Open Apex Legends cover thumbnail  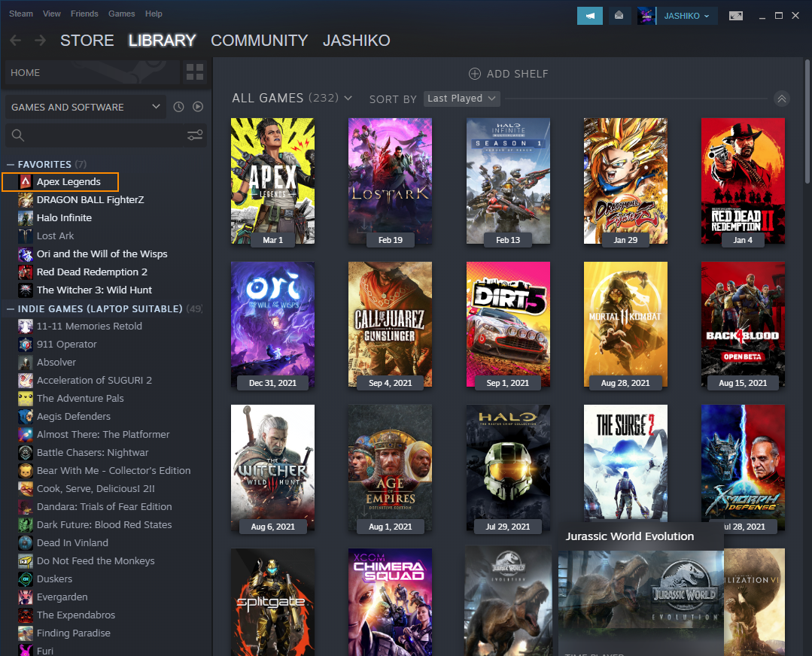[272, 181]
